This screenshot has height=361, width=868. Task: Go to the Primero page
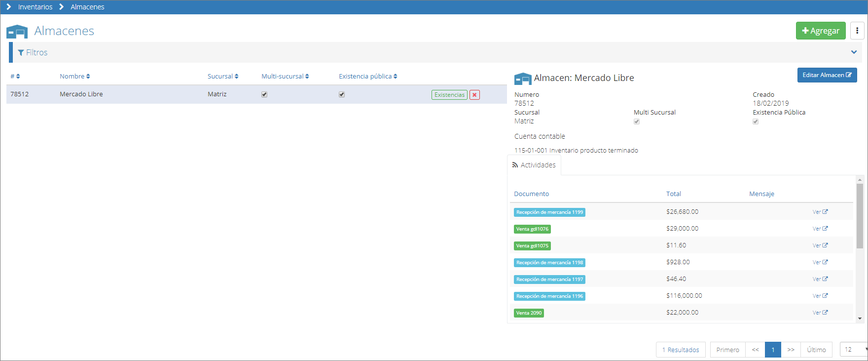coord(728,350)
